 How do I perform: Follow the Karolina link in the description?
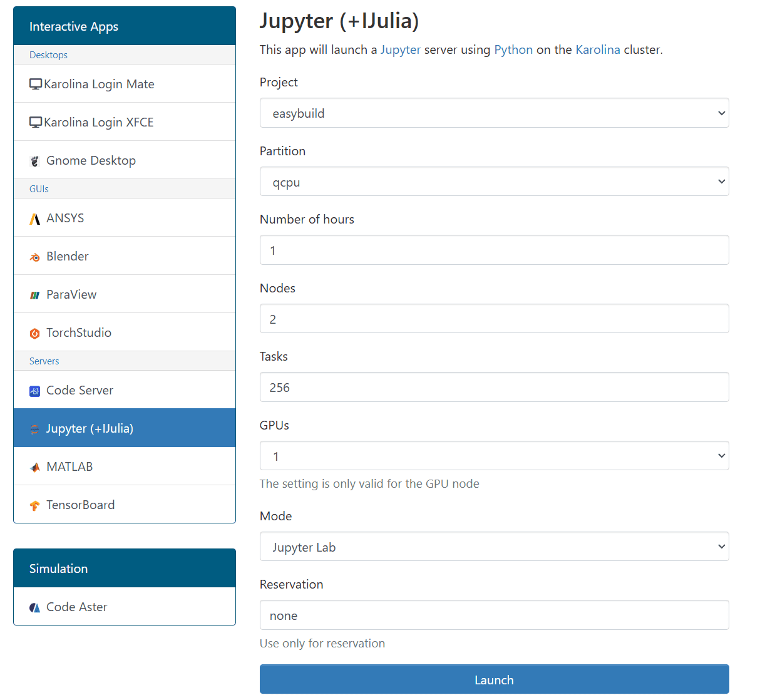[x=597, y=49]
